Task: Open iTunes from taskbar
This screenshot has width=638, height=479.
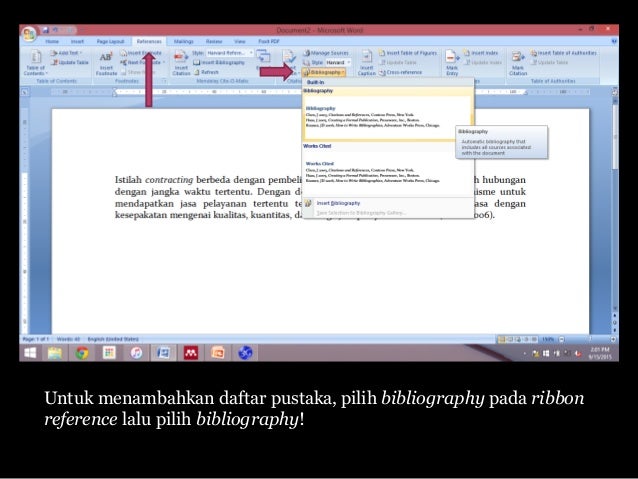Action: coord(136,353)
